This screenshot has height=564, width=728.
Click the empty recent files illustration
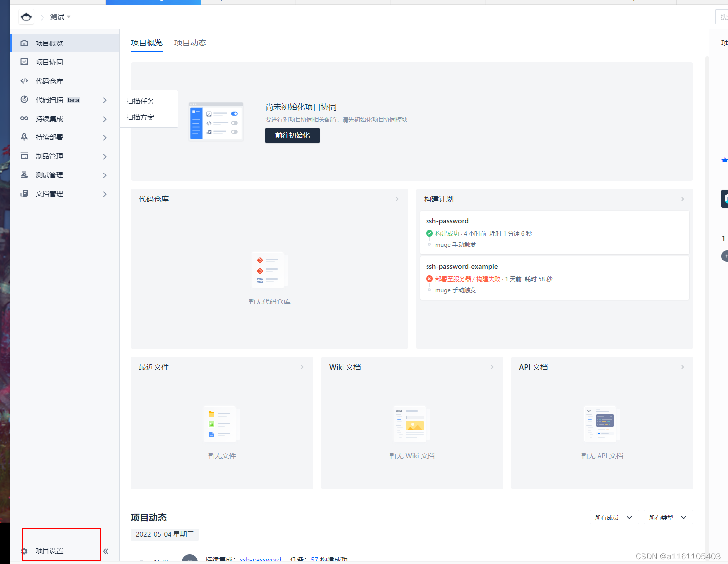tap(222, 424)
